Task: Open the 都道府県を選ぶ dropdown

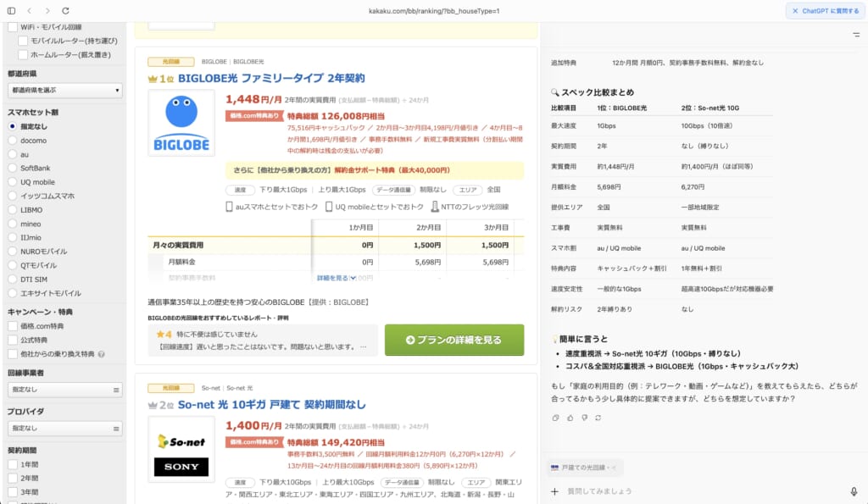Action: coord(65,91)
